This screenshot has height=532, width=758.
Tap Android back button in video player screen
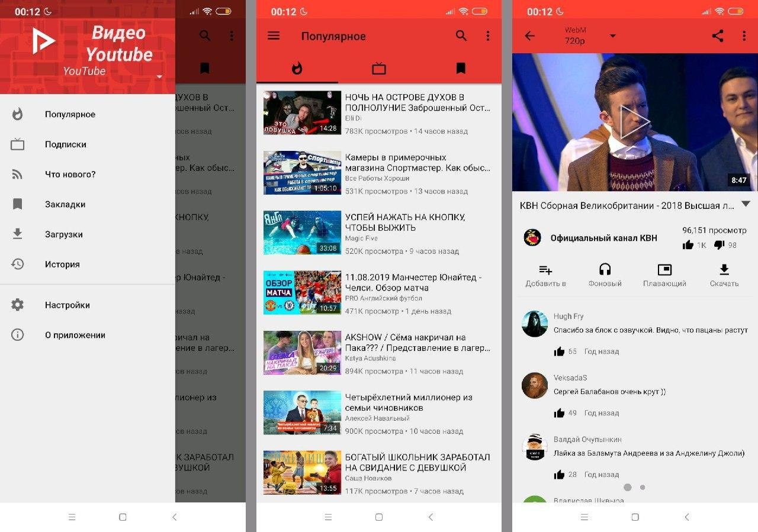tap(687, 517)
